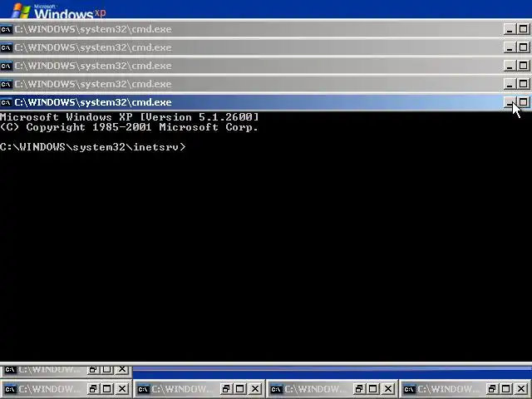Close the third minimized cmd window in bottom row

click(x=388, y=389)
